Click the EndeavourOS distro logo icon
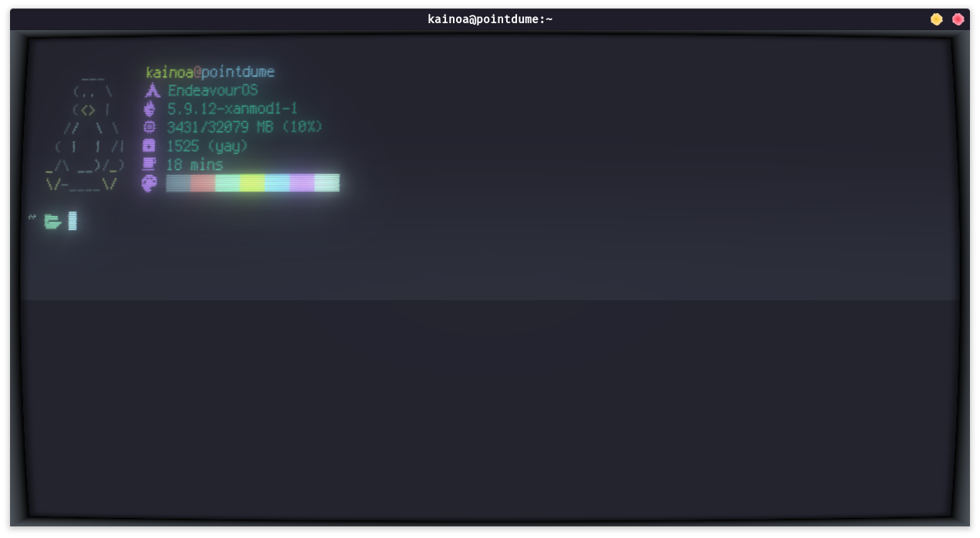The height and width of the screenshot is (538, 980). [152, 90]
